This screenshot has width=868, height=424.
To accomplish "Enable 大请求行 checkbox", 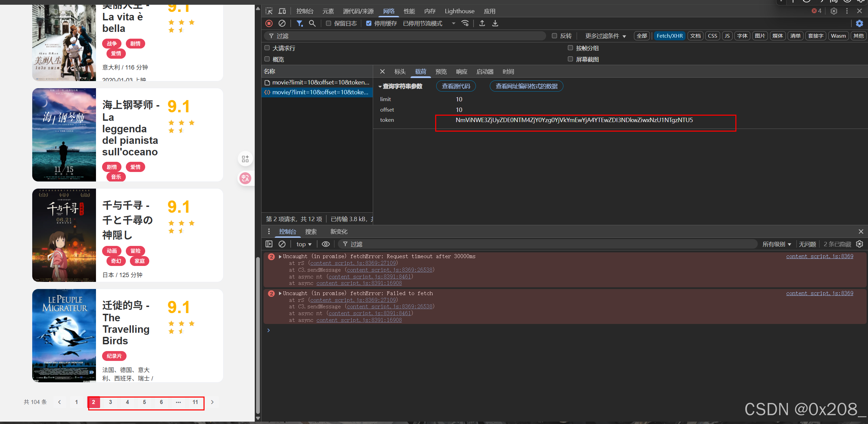I will [x=267, y=48].
